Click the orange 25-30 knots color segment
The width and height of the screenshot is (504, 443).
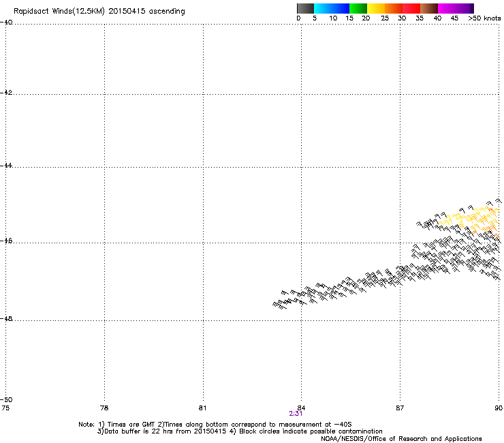pyautogui.click(x=394, y=8)
